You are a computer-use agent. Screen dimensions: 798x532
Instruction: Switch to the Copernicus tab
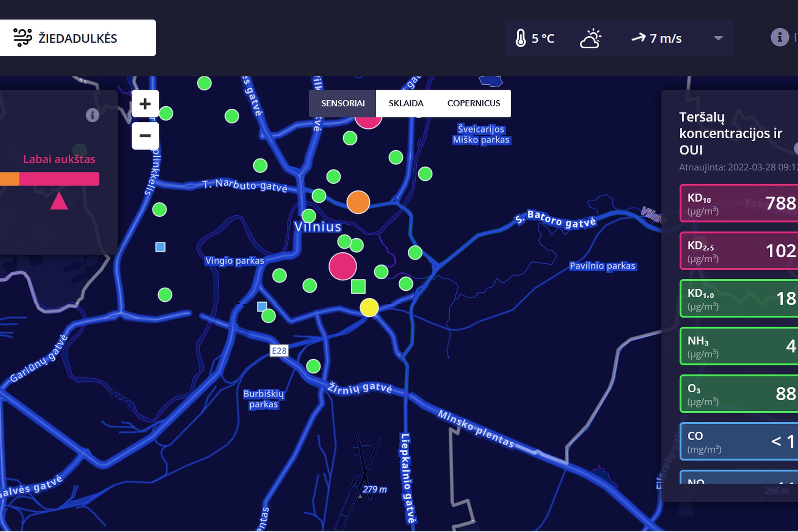474,103
